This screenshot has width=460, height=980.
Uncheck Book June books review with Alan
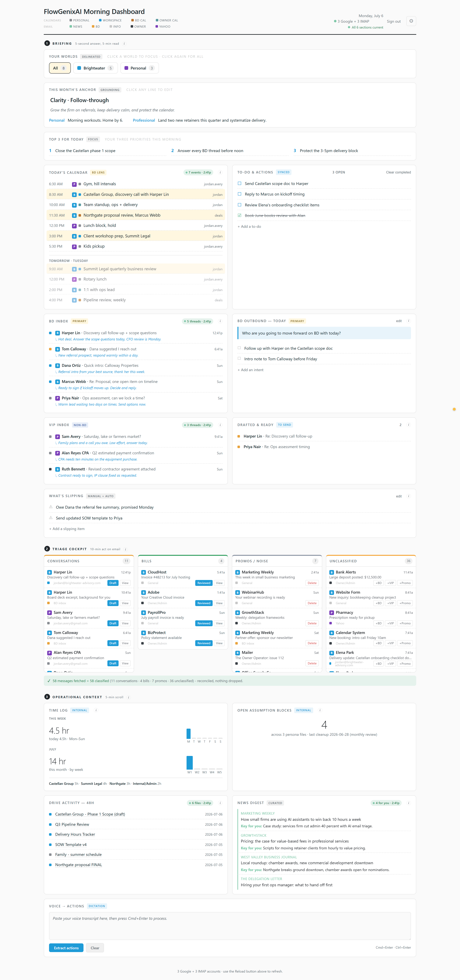click(239, 215)
